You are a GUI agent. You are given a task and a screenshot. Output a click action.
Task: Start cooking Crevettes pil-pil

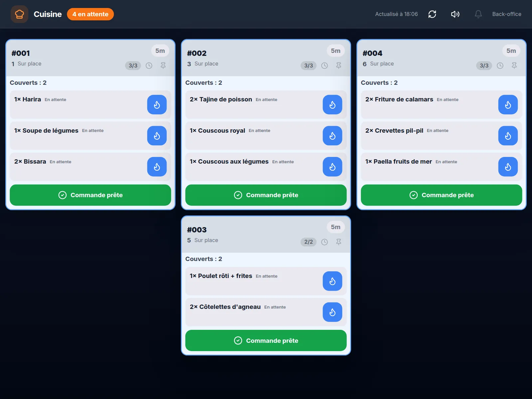point(508,136)
